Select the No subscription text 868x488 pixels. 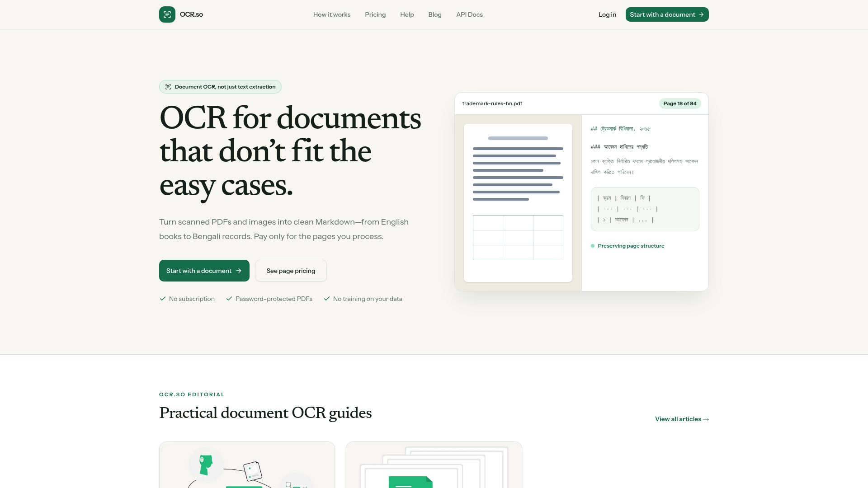tap(192, 299)
